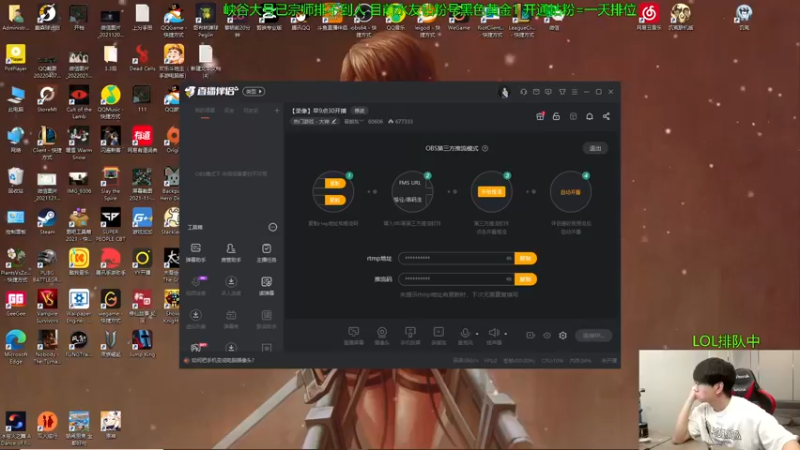Open the 如何把手机变成电脑摄像头 tip link
Viewport: 800px width, 450px height.
(222, 360)
